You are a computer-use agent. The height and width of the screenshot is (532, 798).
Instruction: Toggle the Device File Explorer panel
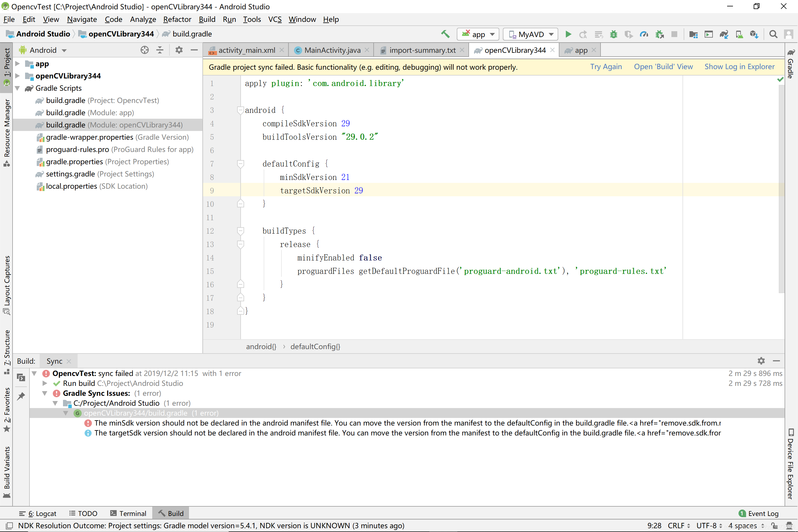coord(791,463)
